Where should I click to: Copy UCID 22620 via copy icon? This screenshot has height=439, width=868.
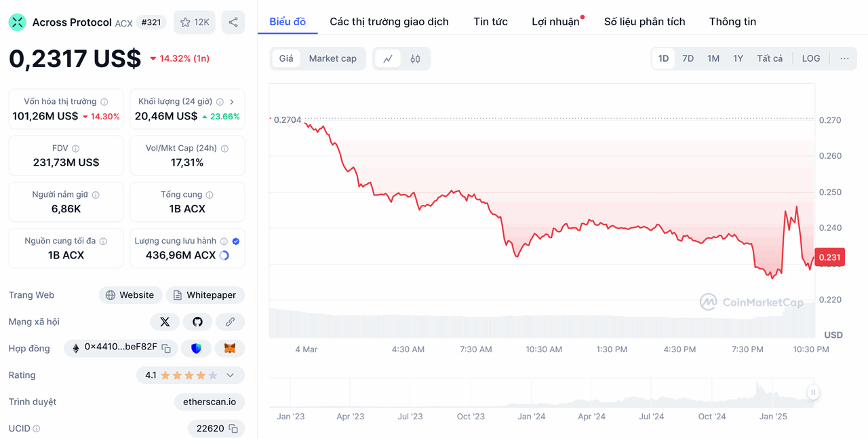233,429
